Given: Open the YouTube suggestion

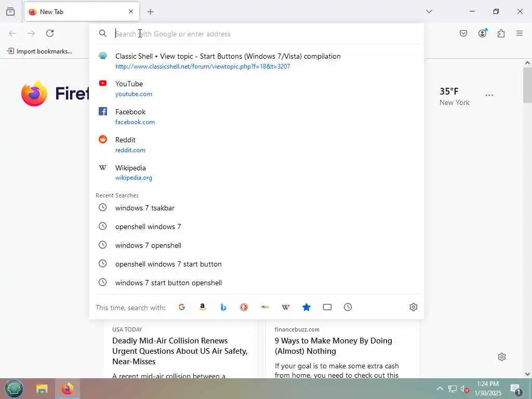Looking at the screenshot, I should pyautogui.click(x=257, y=88).
